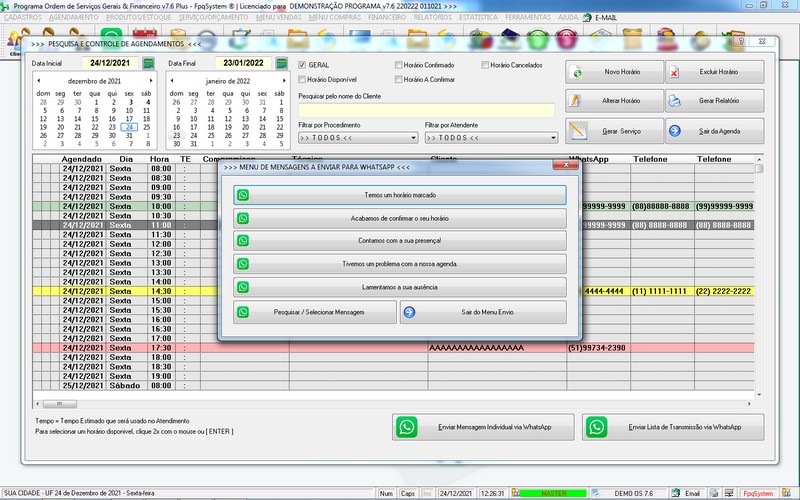
Task: Click 'Pesquisar / Selecionar Mensagem' button
Action: (x=315, y=312)
